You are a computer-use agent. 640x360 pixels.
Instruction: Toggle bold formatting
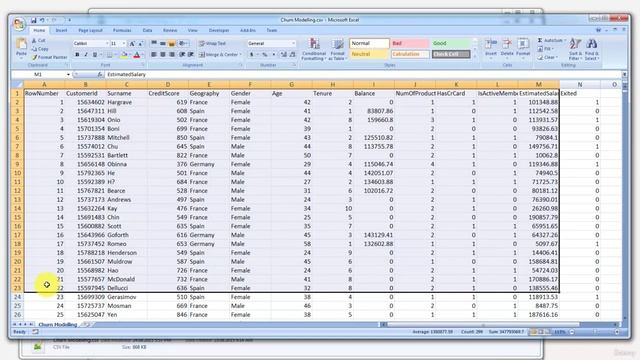point(77,54)
